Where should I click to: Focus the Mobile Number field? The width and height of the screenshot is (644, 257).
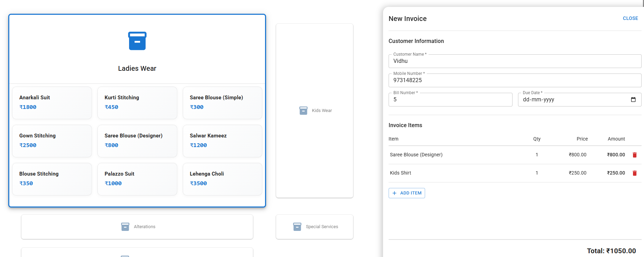(515, 80)
